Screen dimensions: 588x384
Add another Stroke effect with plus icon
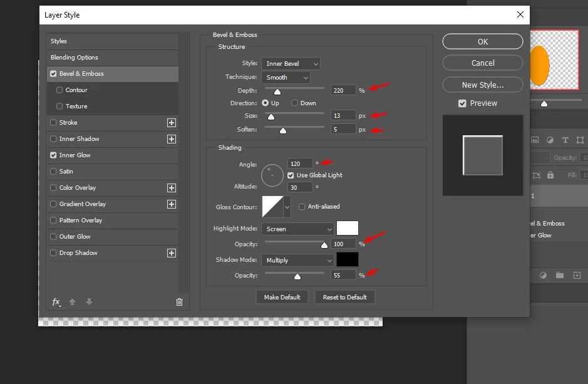(172, 123)
